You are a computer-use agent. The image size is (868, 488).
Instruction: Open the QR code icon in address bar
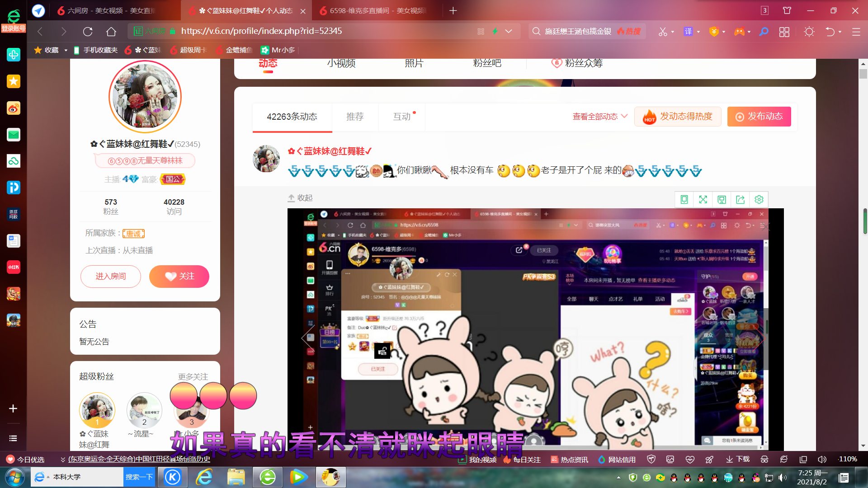click(481, 31)
